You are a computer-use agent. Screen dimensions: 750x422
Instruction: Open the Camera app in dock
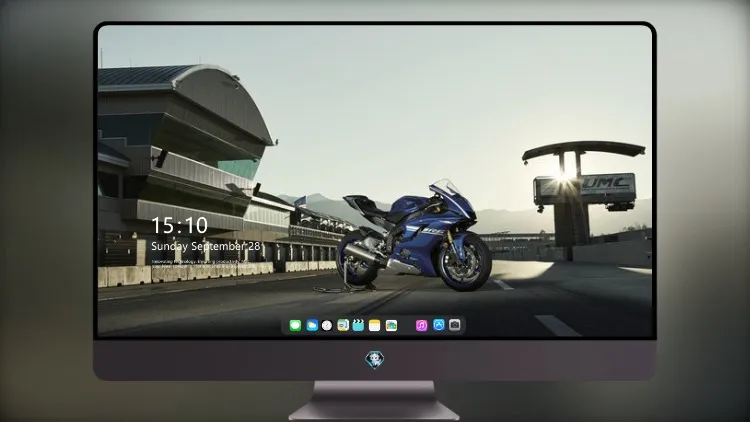click(x=455, y=325)
